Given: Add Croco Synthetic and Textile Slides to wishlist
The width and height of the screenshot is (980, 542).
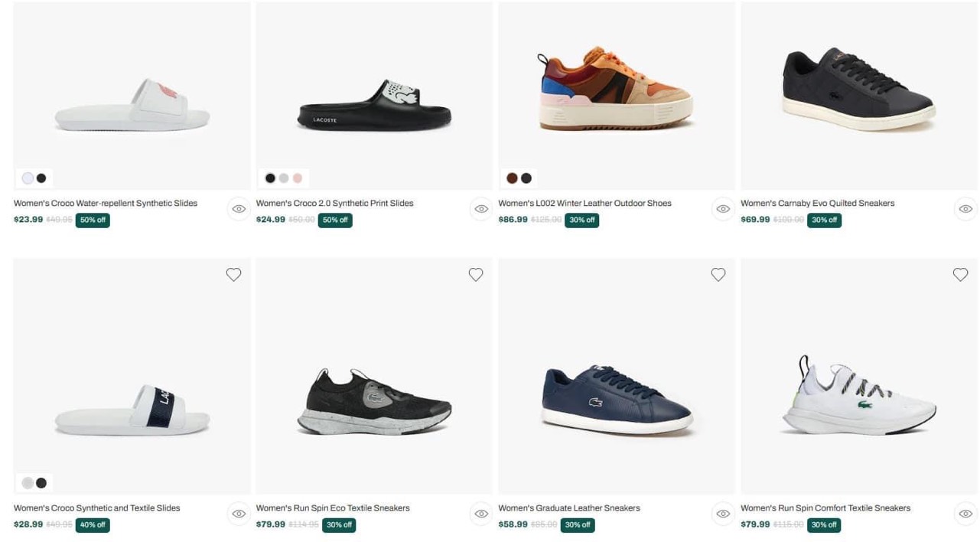Looking at the screenshot, I should click(233, 275).
